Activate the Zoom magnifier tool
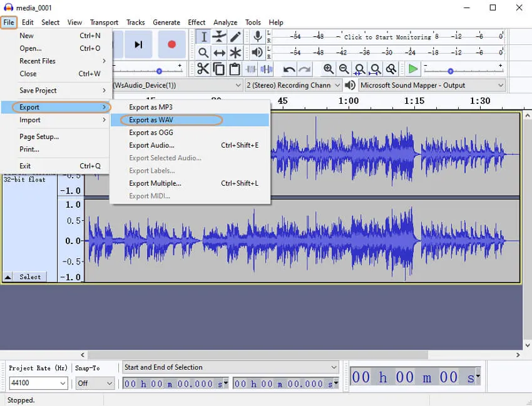Viewport: 532px width, 406px height. pyautogui.click(x=203, y=53)
